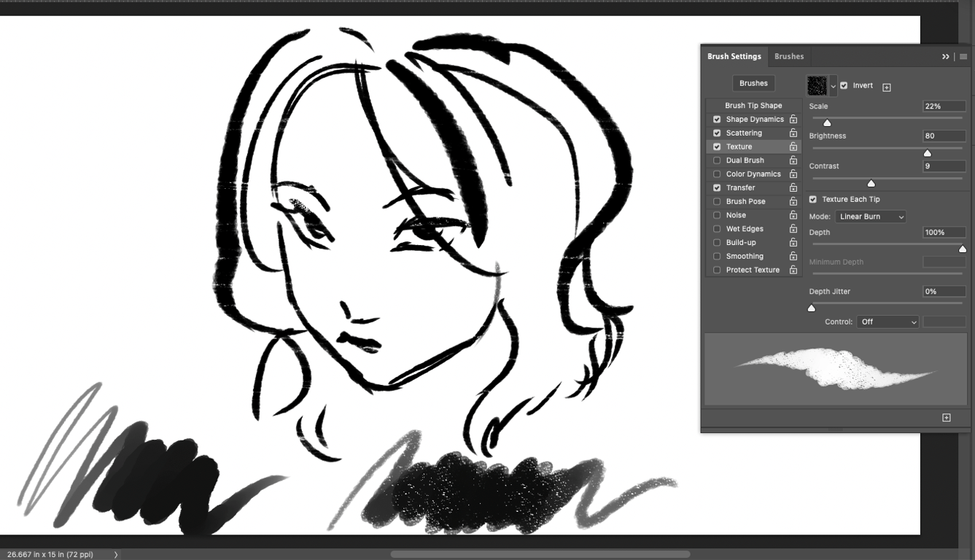This screenshot has height=560, width=975.
Task: Enable Brush Pose checkbox
Action: (717, 201)
